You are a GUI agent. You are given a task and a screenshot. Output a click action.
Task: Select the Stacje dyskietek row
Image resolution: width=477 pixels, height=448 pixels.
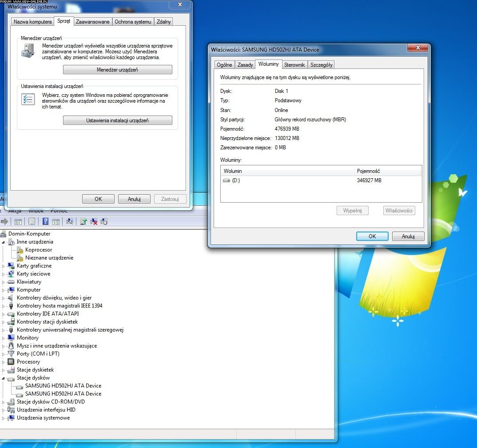tap(35, 370)
